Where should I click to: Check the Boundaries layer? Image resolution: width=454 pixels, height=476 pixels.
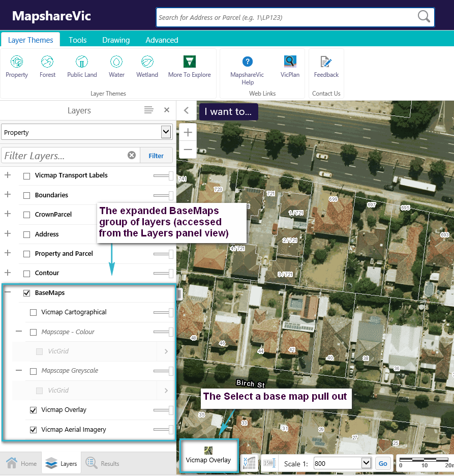(27, 195)
